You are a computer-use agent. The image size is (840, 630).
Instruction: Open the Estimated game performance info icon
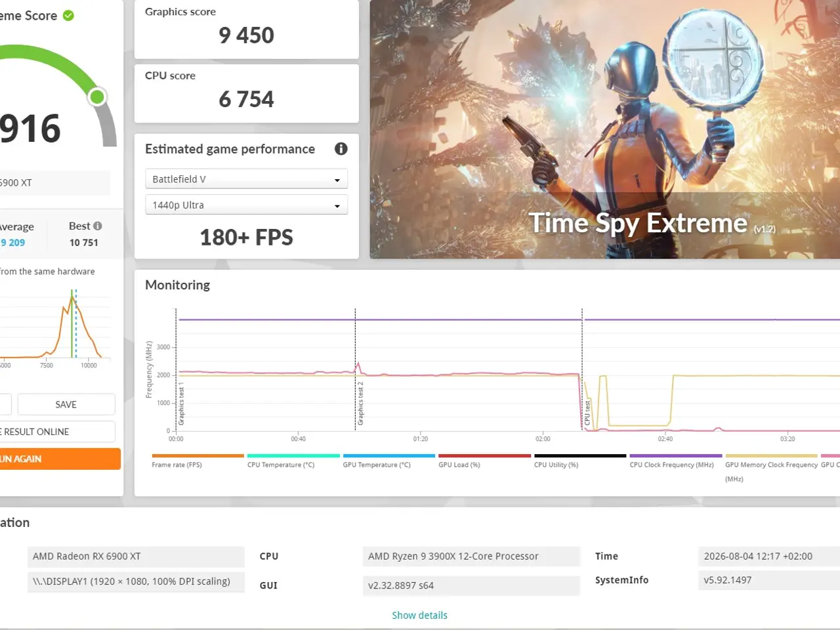pyautogui.click(x=341, y=148)
